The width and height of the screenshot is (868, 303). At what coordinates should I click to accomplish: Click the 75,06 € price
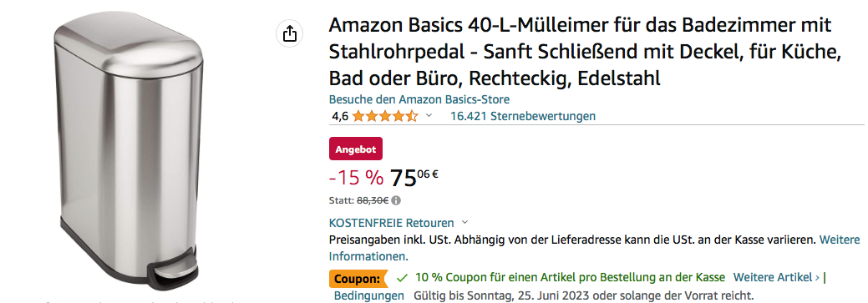click(414, 178)
